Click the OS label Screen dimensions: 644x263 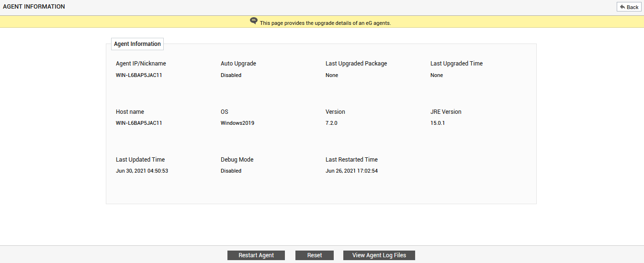coord(225,112)
